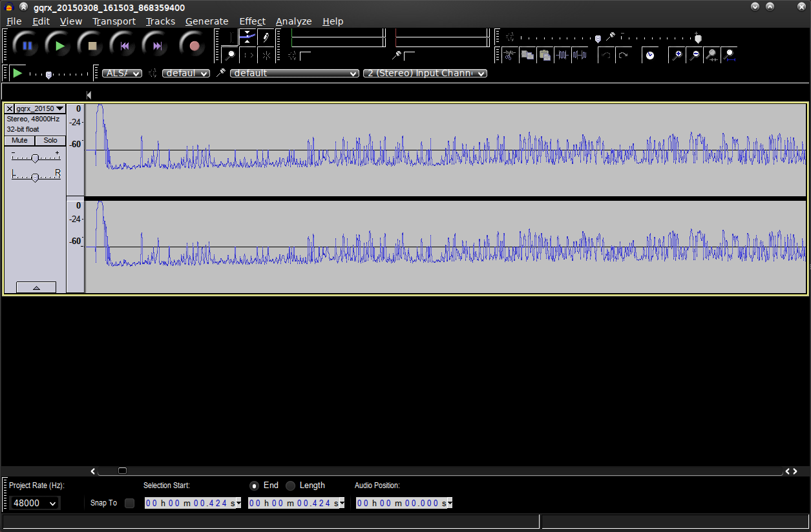Viewport: 811px width, 532px height.
Task: Click the Fit Selection zoom icon
Action: point(711,55)
